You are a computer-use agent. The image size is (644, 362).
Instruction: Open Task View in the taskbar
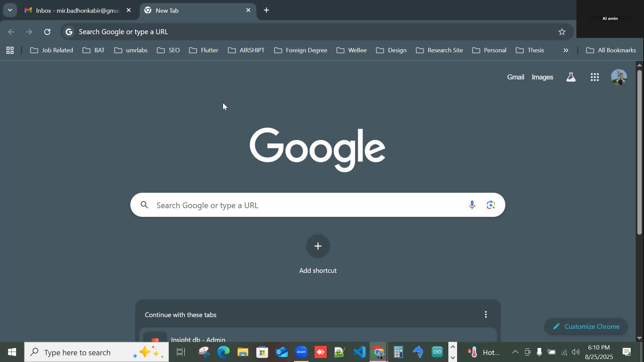(x=181, y=352)
